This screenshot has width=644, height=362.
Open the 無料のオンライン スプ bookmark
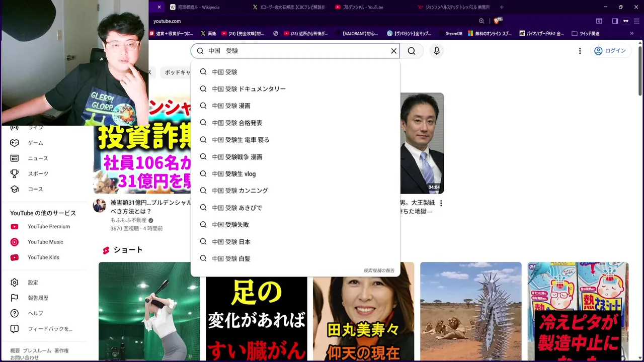(490, 34)
